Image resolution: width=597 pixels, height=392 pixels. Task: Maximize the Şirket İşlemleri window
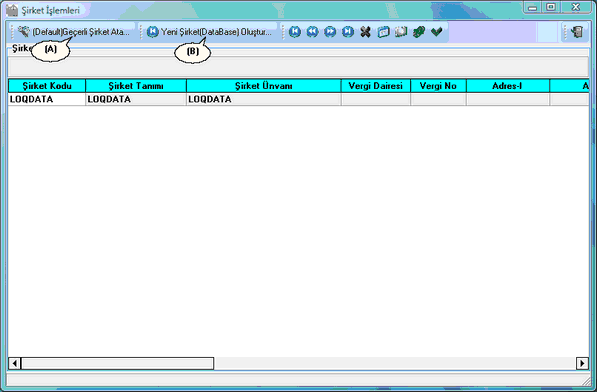[551, 7]
